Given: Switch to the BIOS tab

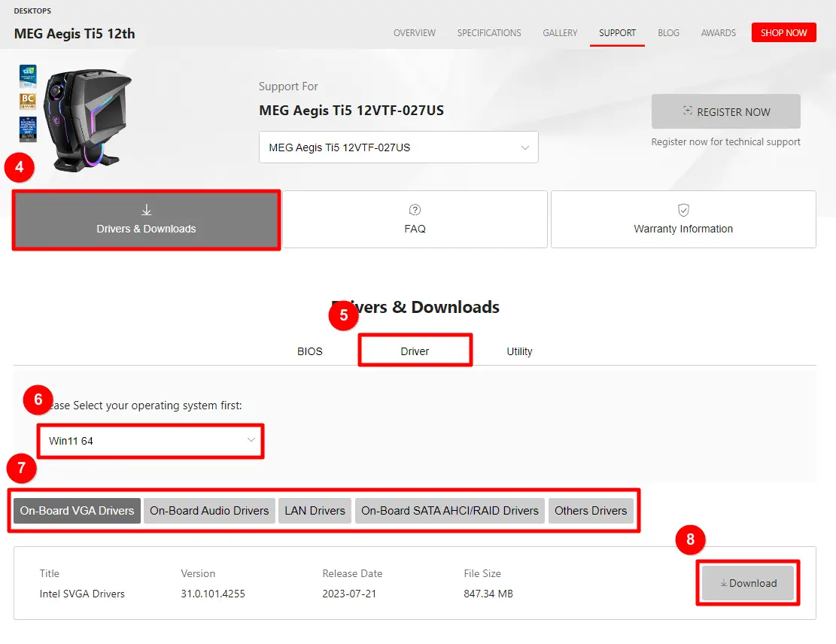Looking at the screenshot, I should click(310, 351).
